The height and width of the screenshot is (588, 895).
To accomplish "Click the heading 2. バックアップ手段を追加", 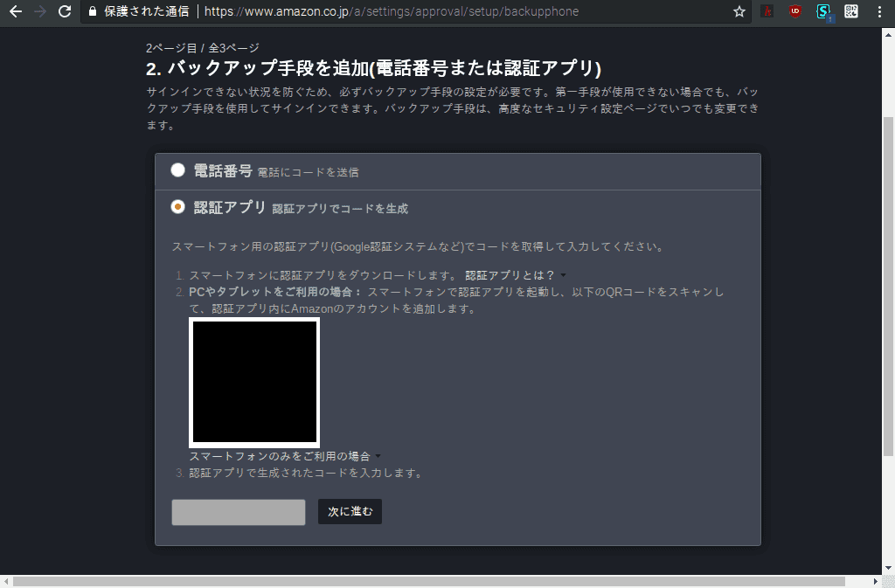I will 373,68.
